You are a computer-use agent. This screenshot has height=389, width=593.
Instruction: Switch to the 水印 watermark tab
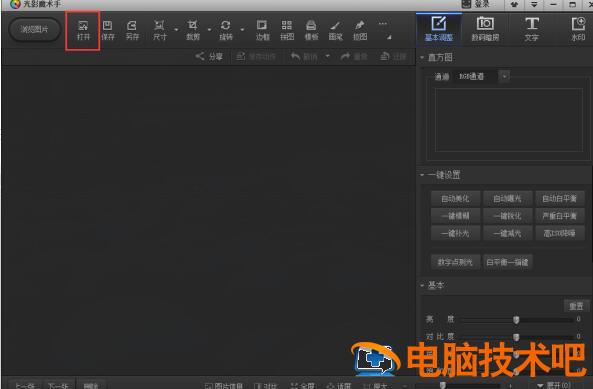[578, 29]
